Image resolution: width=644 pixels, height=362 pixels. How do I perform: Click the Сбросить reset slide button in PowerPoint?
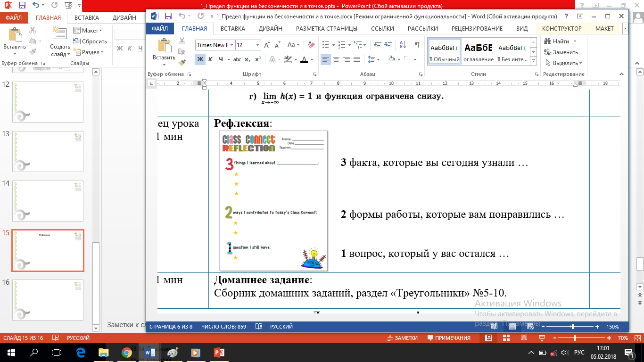(90, 41)
